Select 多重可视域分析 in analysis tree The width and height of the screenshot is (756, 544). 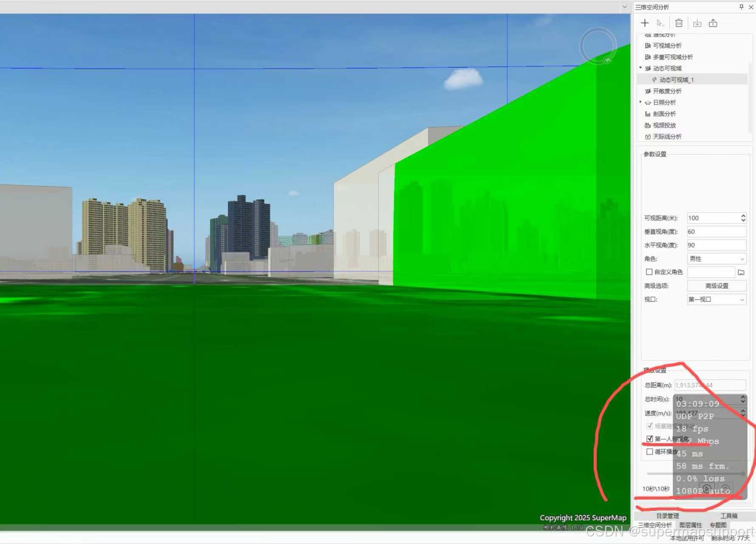(673, 57)
